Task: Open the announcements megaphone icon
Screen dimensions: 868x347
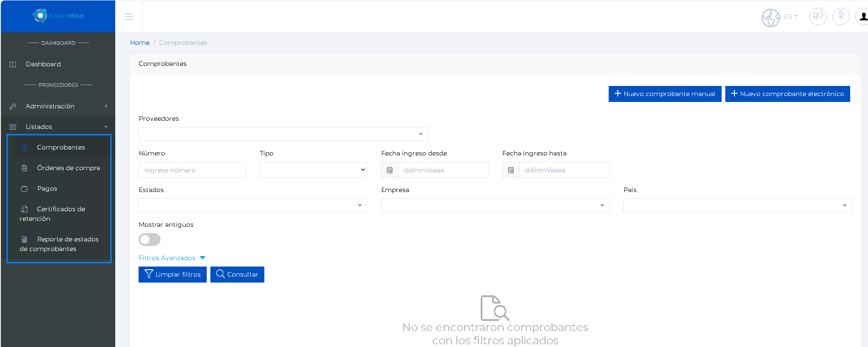Action: click(x=818, y=16)
